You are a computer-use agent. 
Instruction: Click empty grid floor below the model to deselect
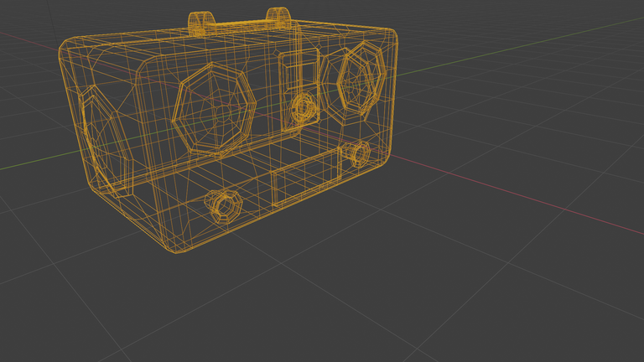(335, 302)
